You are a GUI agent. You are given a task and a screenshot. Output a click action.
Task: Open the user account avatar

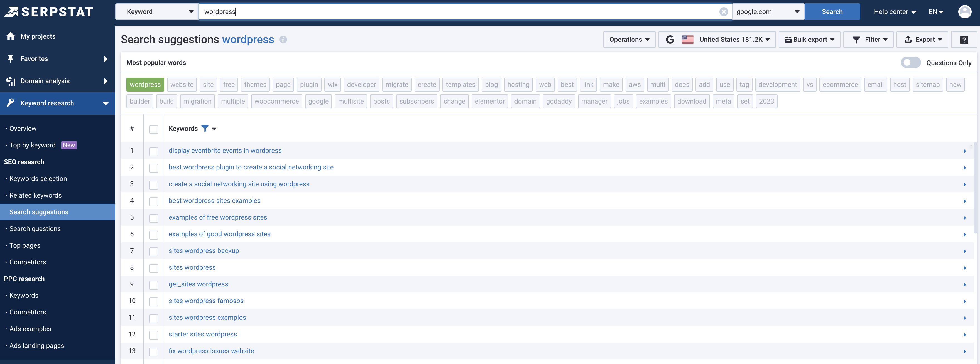(964, 12)
